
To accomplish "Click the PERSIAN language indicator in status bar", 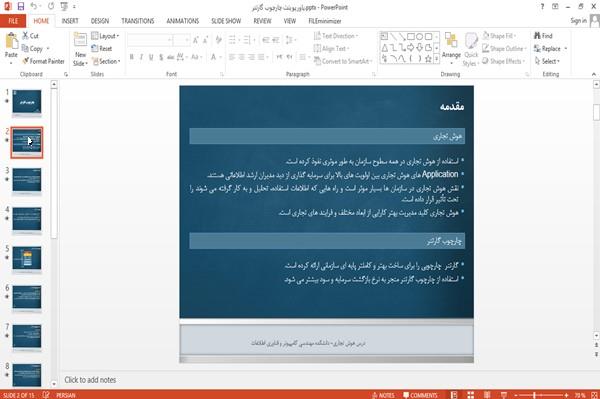I will coord(66,395).
